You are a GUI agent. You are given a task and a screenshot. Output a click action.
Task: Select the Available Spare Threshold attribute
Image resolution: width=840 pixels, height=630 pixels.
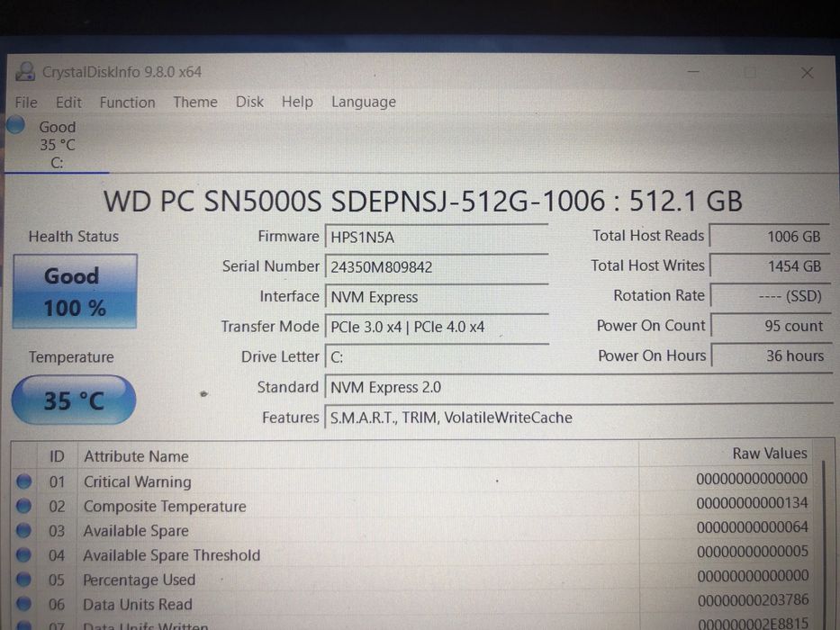pyautogui.click(x=412, y=553)
